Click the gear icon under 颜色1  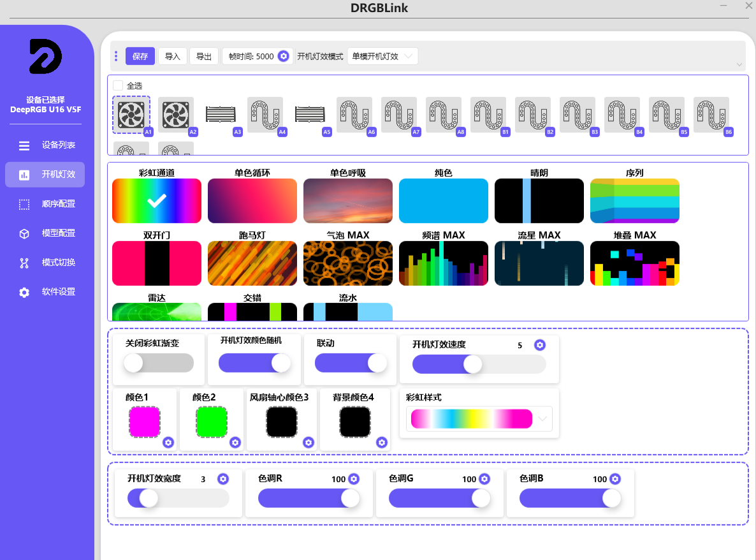(x=168, y=442)
